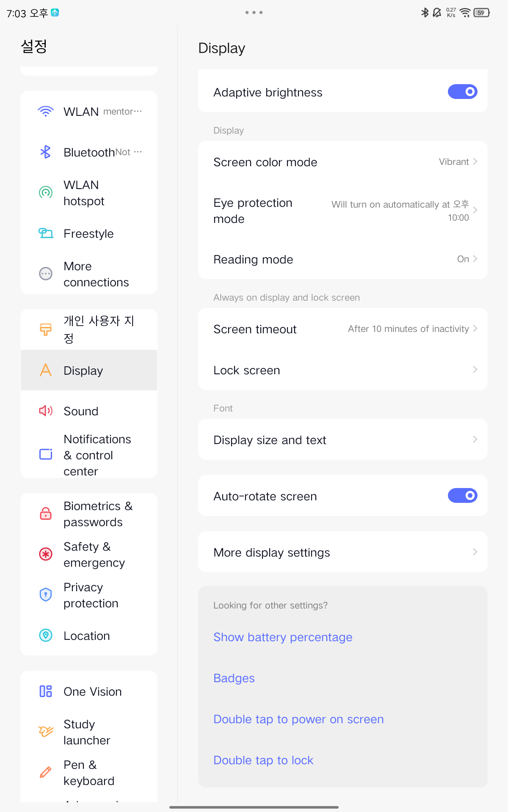
Task: Select the Bluetooth icon in the sidebar
Action: pos(45,151)
